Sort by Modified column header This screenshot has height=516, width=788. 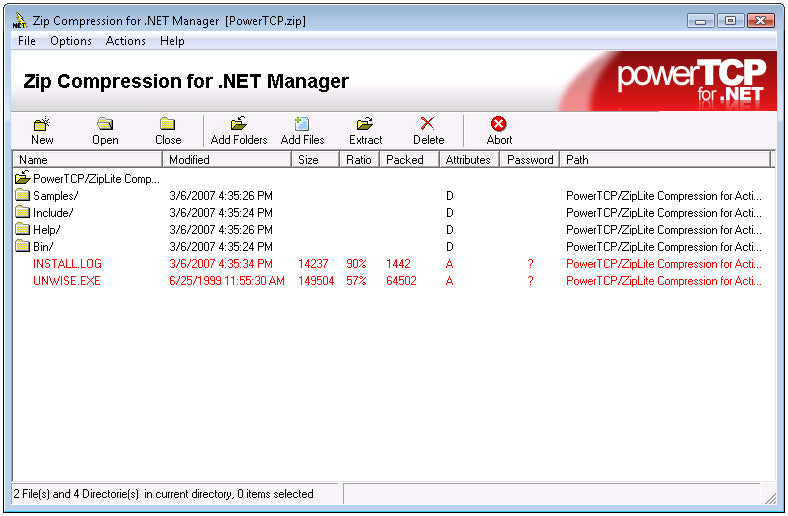click(227, 160)
